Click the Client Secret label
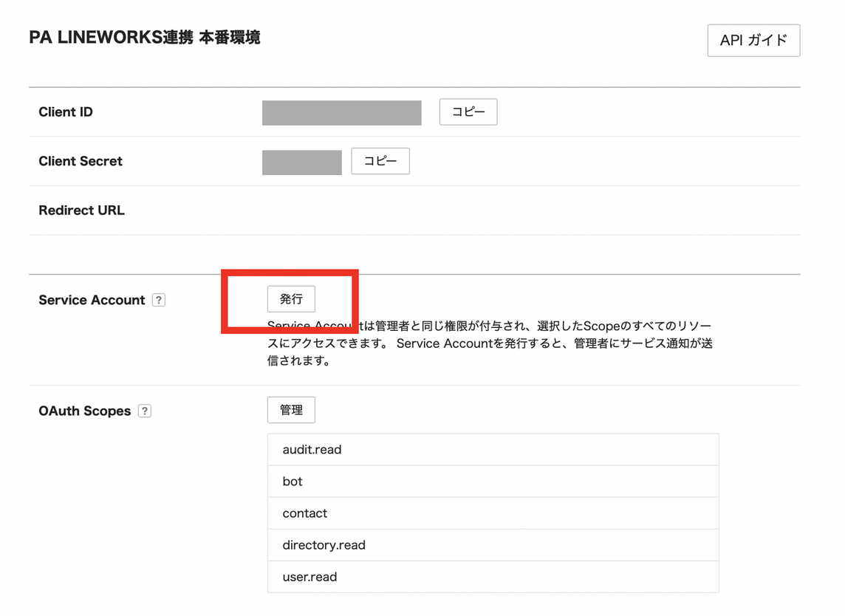 point(80,161)
